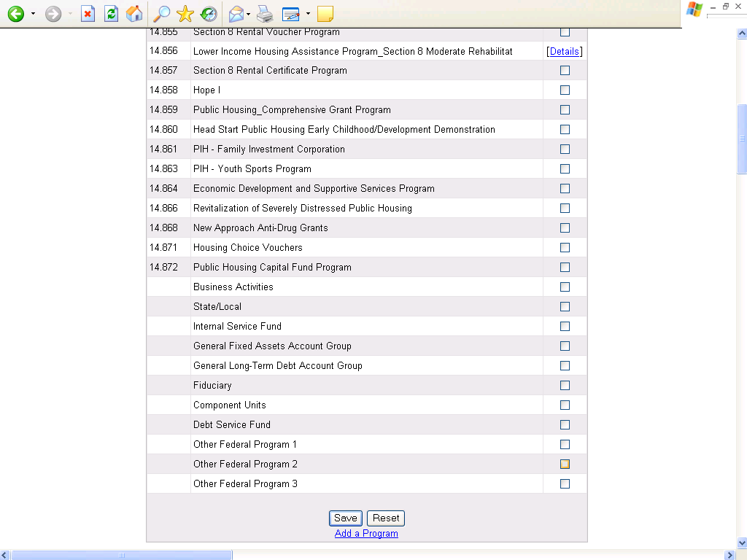Click the yellow sticky note toolbar icon
Viewport: 747px width, 560px height.
pyautogui.click(x=325, y=13)
